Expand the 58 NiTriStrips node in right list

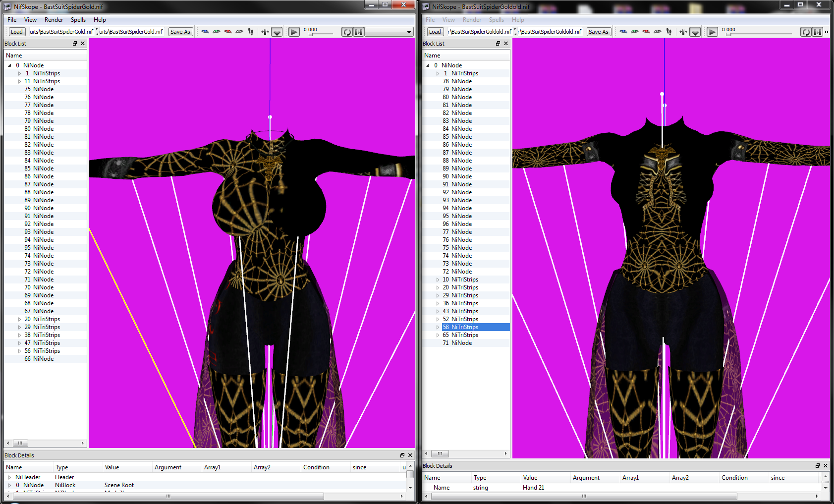(x=438, y=327)
